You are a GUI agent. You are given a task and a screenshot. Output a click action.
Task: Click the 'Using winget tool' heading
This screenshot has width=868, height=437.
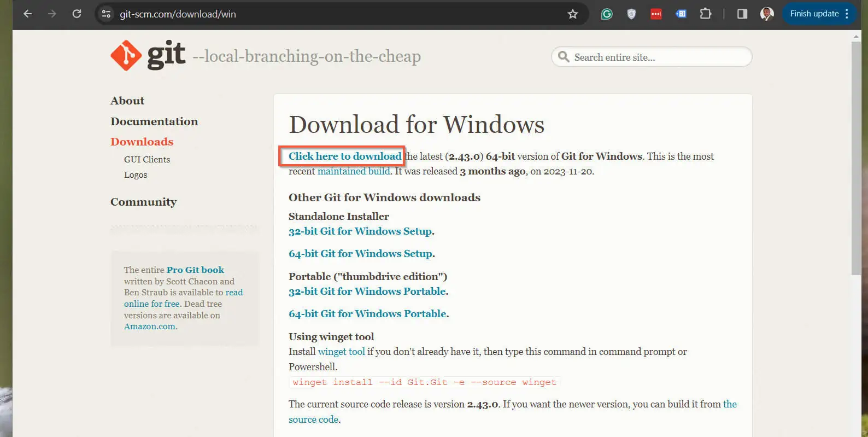pos(331,337)
